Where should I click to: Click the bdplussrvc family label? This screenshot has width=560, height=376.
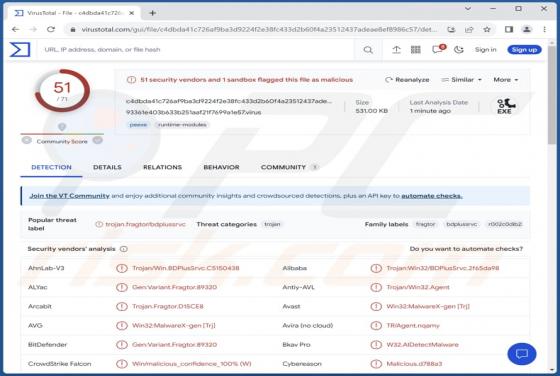(461, 224)
